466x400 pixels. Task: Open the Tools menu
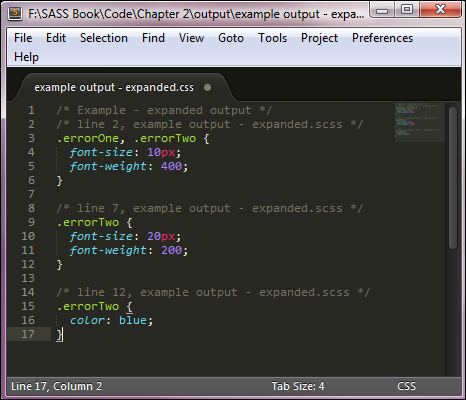pos(272,38)
